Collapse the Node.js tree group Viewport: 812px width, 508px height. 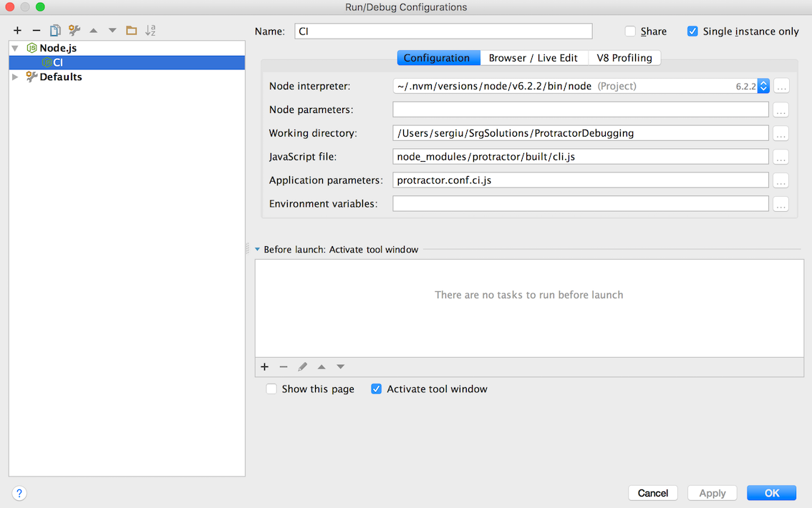(x=15, y=47)
